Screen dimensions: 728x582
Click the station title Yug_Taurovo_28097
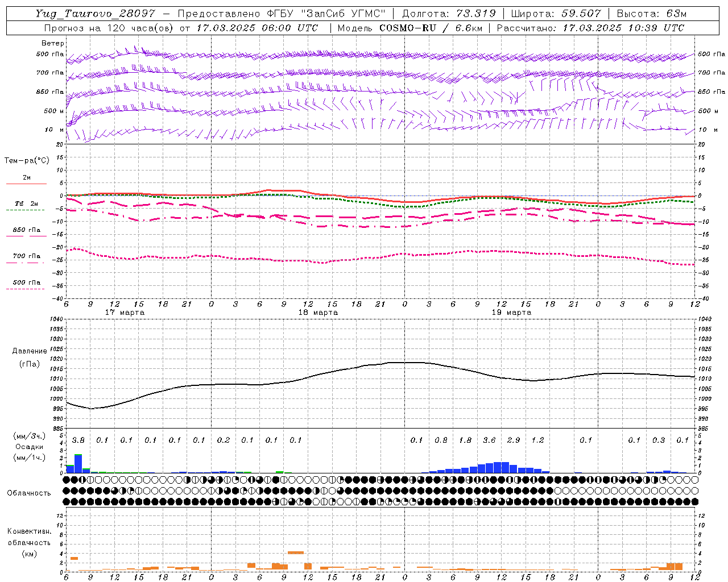coord(95,14)
